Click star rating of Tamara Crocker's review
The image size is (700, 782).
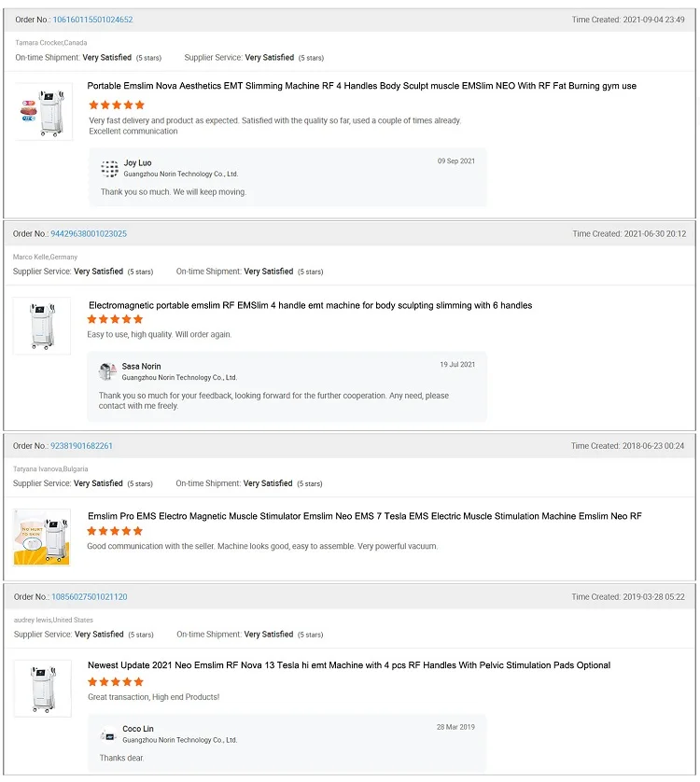[x=117, y=105]
